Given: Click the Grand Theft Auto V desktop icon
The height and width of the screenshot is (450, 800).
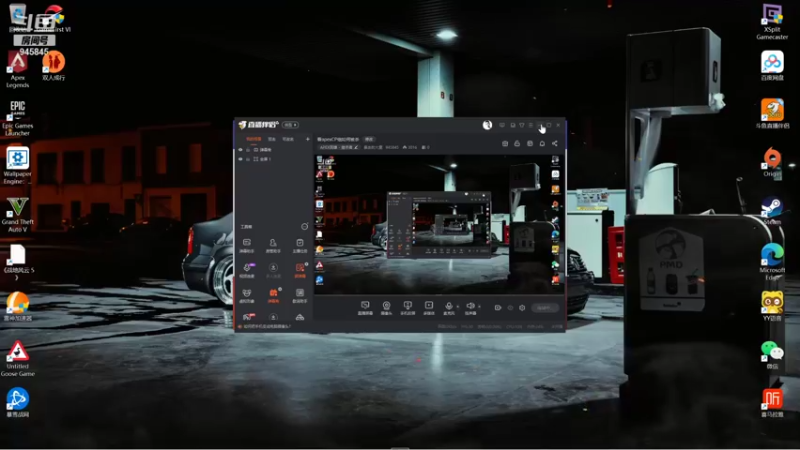Looking at the screenshot, I should coord(17,214).
